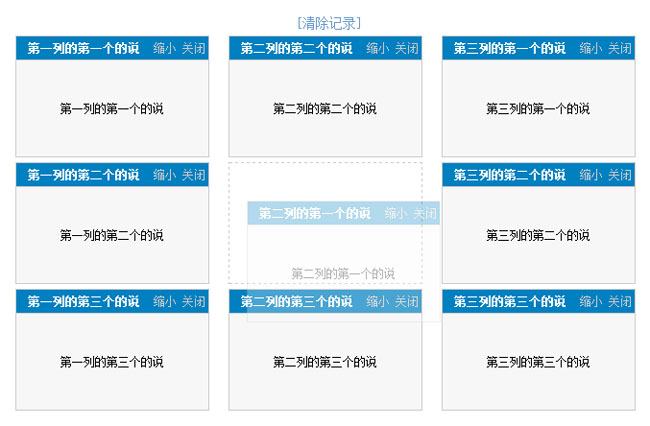Shrink the 第三列的第二个的说 panel via 缩小
650x426 pixels.
coord(590,175)
